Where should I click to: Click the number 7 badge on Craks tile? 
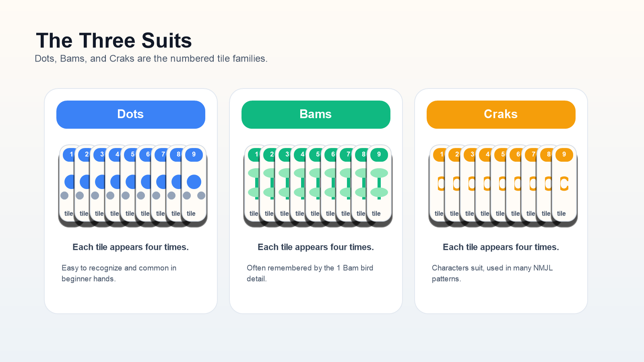click(x=530, y=154)
